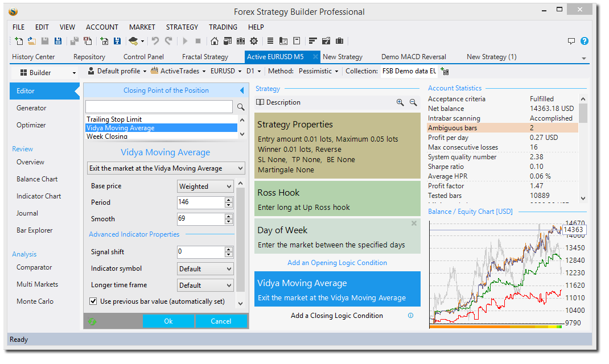
Task: Click the indicator search input field
Action: (x=159, y=107)
